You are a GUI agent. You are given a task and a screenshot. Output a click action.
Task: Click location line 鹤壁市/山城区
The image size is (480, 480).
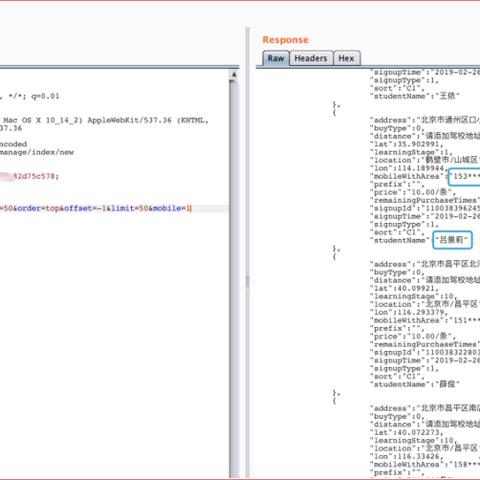(x=425, y=160)
